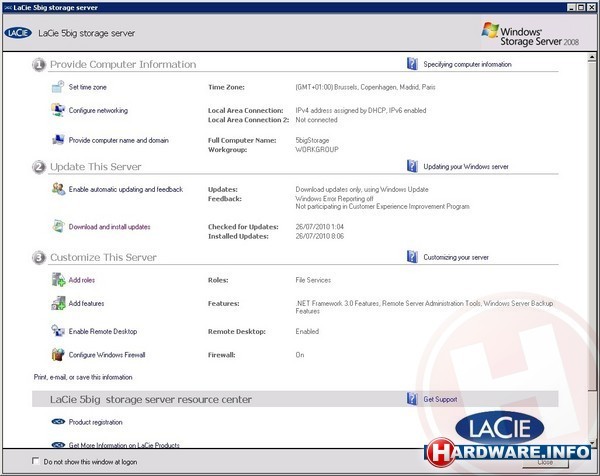The height and width of the screenshot is (476, 600).
Task: Click the help icon beside Get Support
Action: click(x=412, y=399)
